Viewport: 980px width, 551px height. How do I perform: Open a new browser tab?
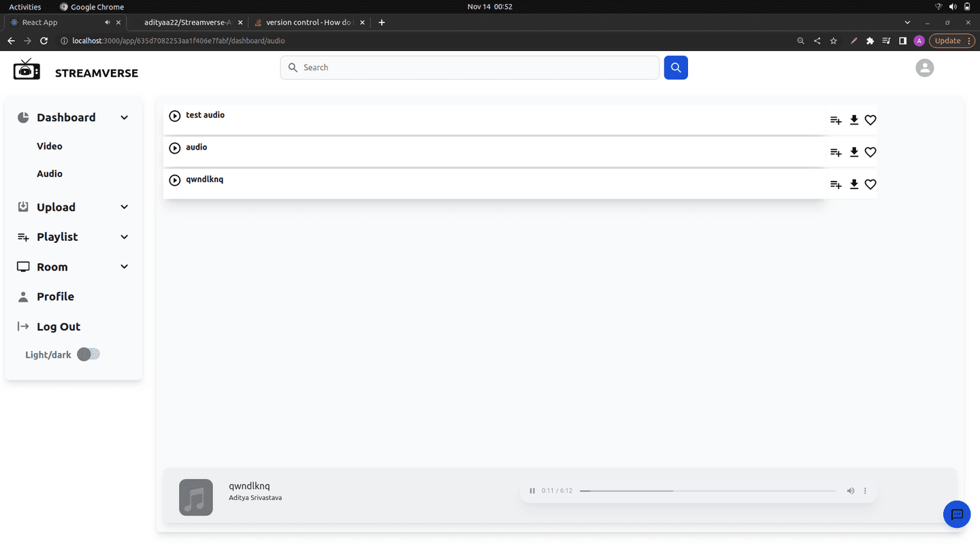coord(382,22)
